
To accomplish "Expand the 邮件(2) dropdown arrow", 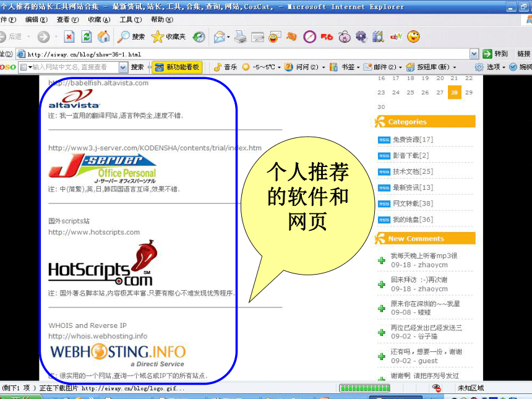I will 400,67.
